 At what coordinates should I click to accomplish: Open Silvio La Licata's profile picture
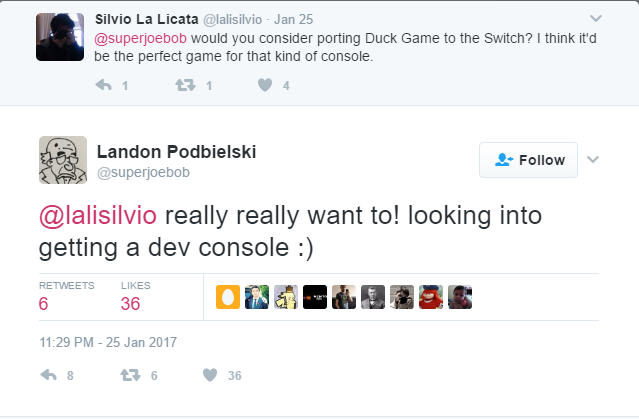[x=60, y=37]
